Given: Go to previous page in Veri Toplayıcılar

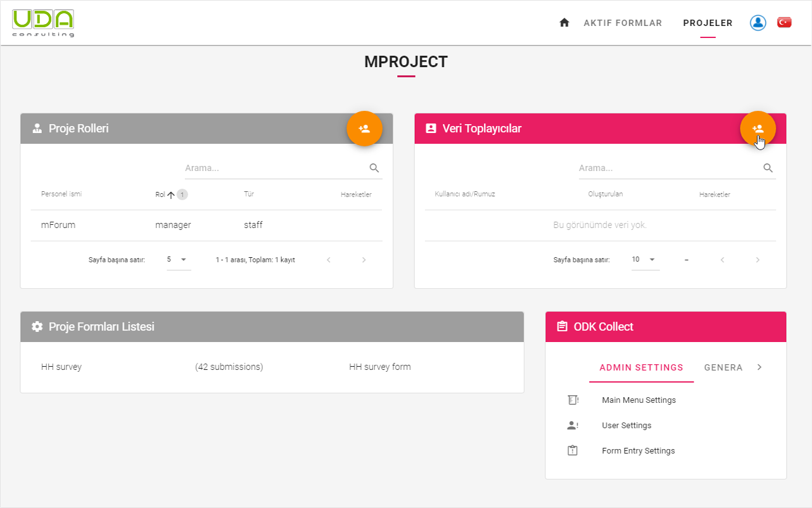Looking at the screenshot, I should (723, 260).
